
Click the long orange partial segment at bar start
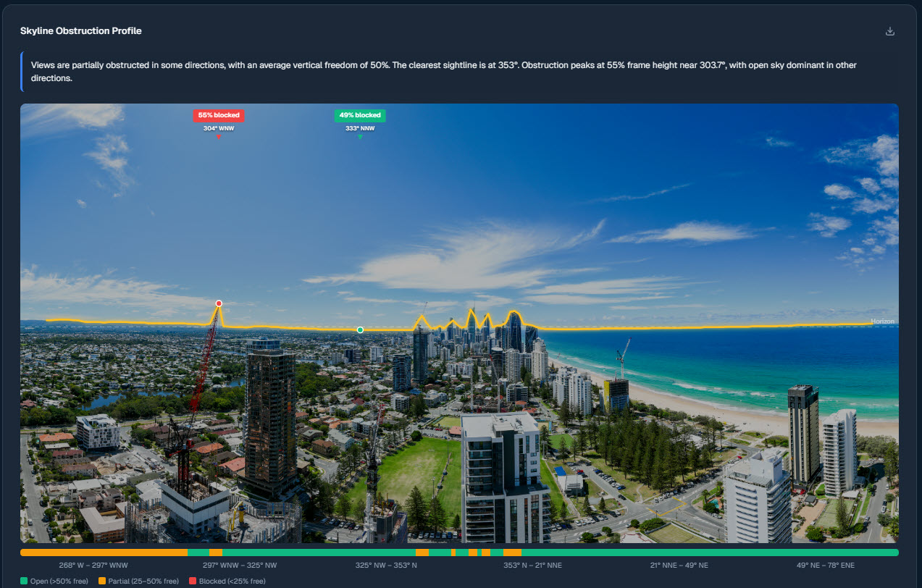click(x=104, y=553)
